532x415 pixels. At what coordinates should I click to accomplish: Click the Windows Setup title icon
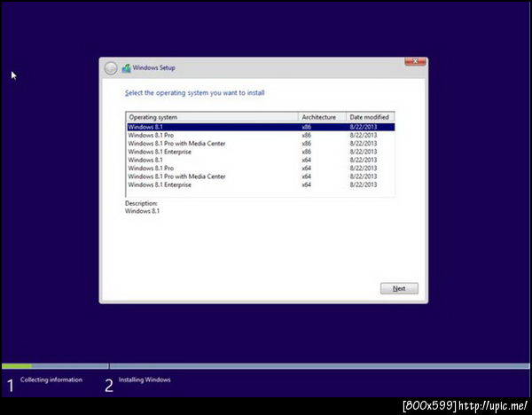pos(126,68)
